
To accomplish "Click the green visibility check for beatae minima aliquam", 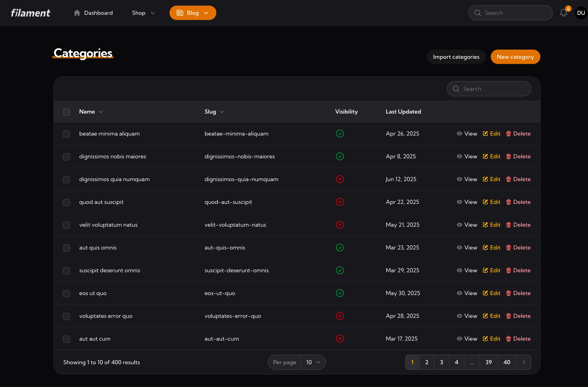I will (x=340, y=134).
